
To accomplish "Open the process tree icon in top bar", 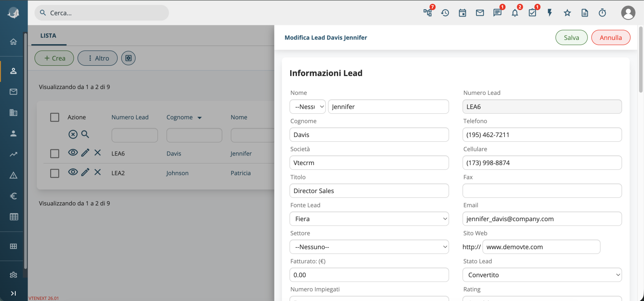I will click(x=427, y=13).
